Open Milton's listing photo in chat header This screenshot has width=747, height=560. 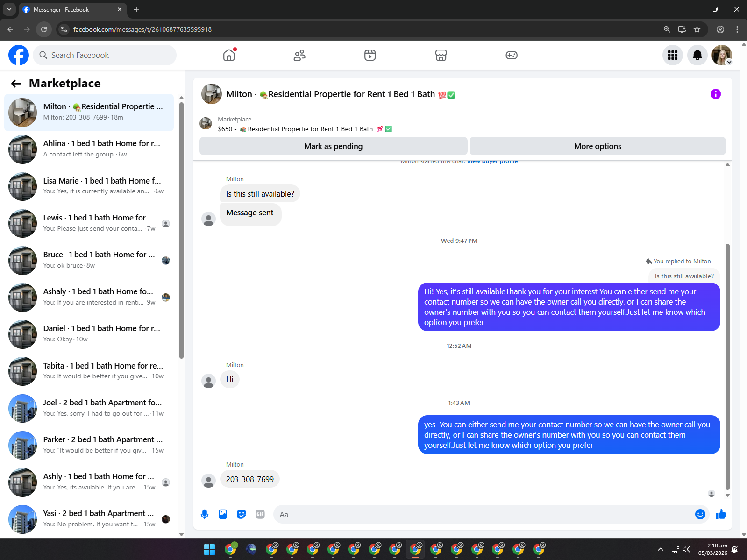(x=212, y=94)
